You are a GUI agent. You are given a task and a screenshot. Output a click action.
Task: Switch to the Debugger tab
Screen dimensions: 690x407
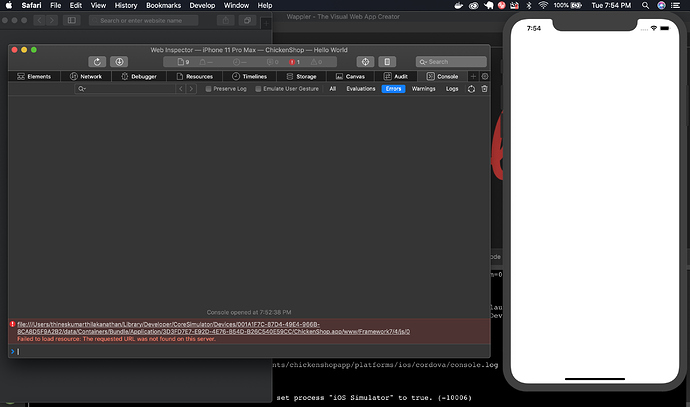coord(139,77)
